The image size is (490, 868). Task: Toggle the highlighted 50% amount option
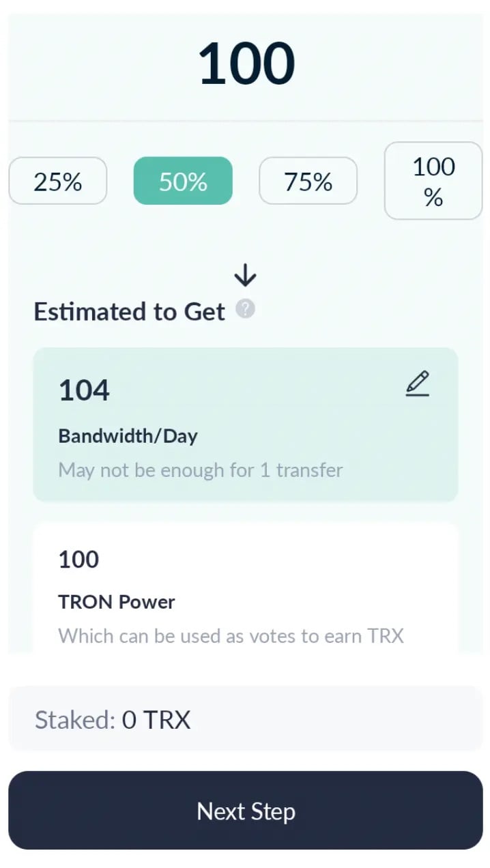click(x=183, y=182)
